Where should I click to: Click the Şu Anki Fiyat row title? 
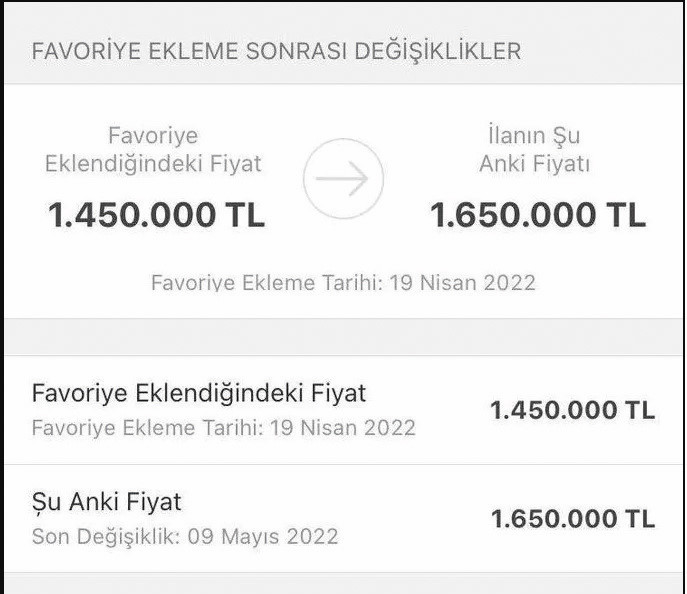tap(106, 502)
